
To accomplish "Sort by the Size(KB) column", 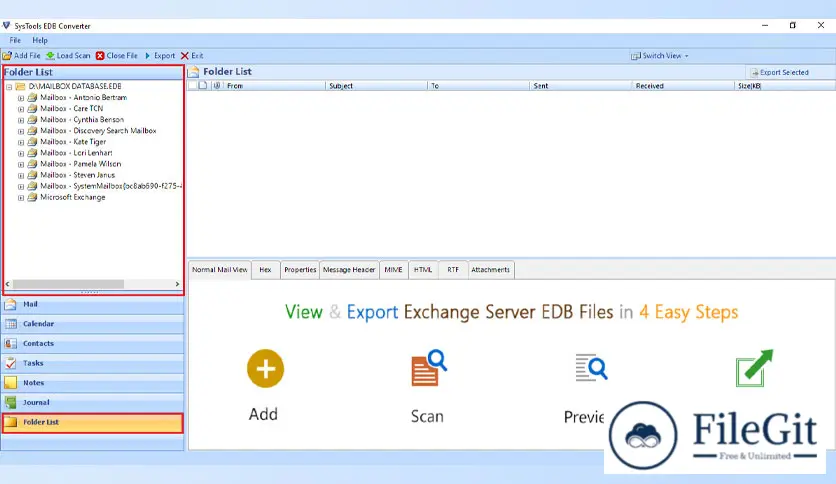I will click(785, 86).
